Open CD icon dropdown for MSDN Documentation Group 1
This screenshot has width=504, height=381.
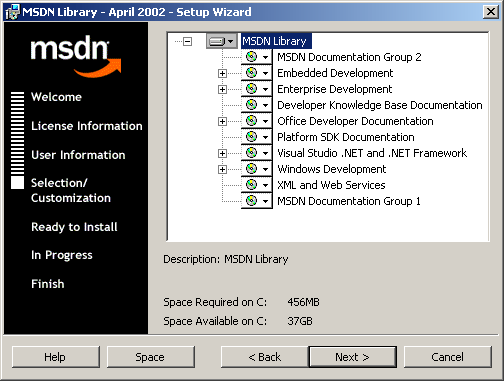pos(257,201)
